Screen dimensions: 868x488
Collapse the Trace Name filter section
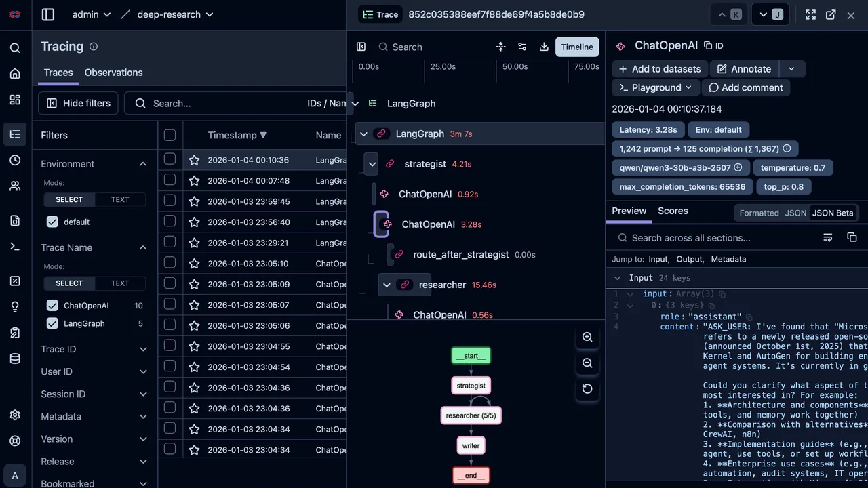(143, 248)
